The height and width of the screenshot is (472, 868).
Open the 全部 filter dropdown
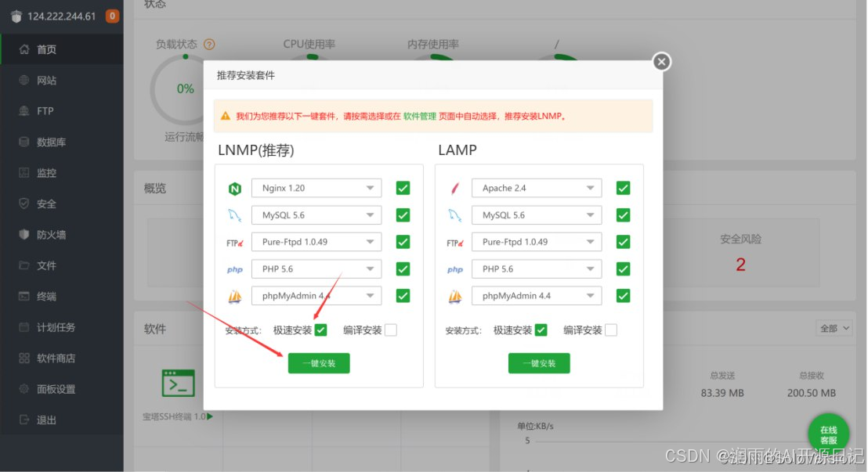[834, 329]
